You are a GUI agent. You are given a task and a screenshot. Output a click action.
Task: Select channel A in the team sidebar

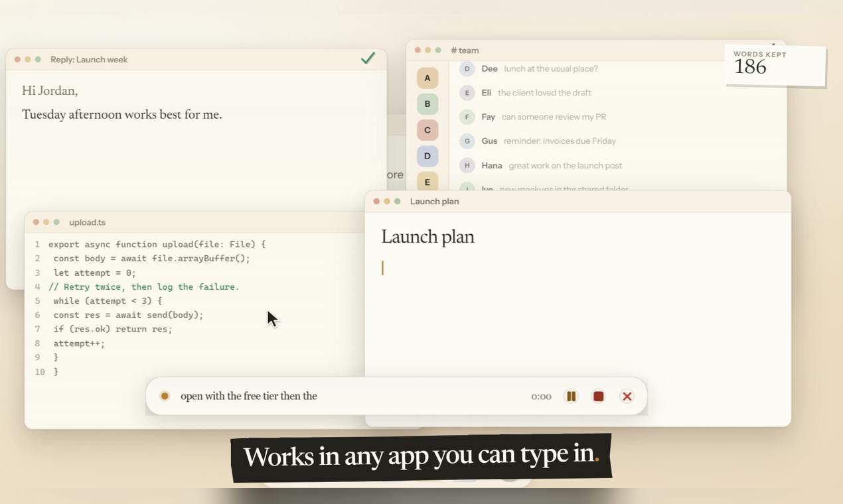click(x=427, y=78)
